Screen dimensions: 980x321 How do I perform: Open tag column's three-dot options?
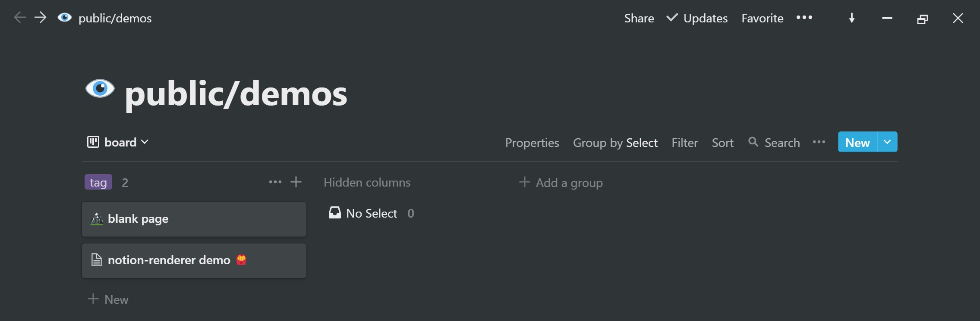click(x=275, y=182)
